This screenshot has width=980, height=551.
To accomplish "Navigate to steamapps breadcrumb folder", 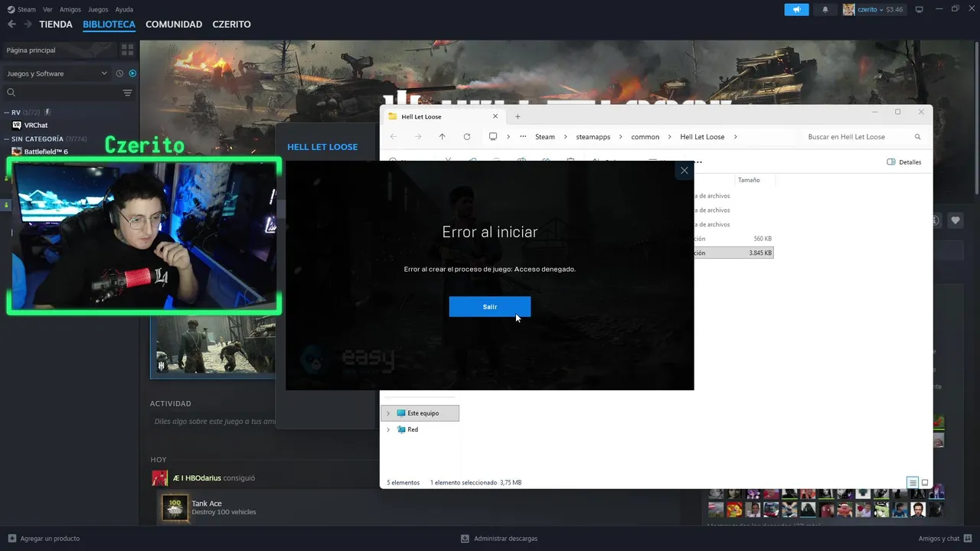I will tap(593, 137).
